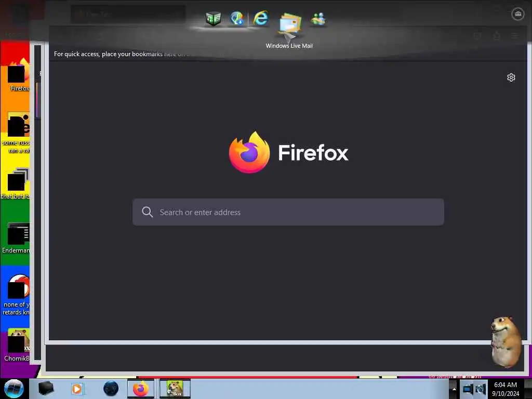Click the black box taskbar icon

click(46, 389)
